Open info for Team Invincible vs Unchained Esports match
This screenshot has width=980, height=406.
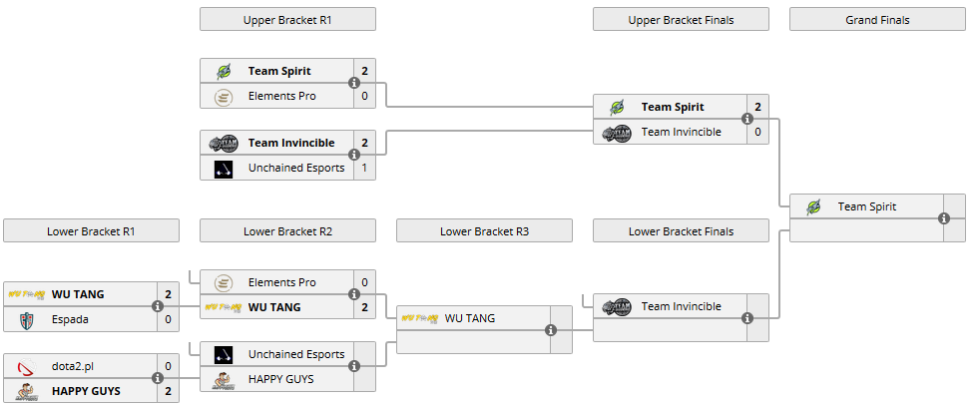pos(354,155)
